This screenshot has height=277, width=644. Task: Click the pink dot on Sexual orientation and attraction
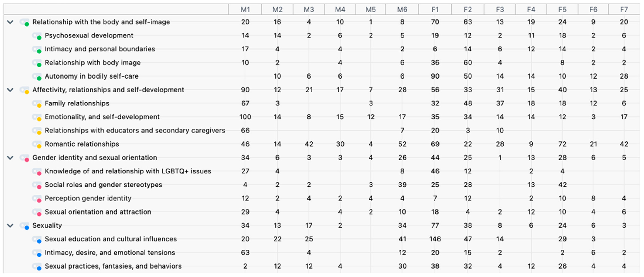click(39, 214)
